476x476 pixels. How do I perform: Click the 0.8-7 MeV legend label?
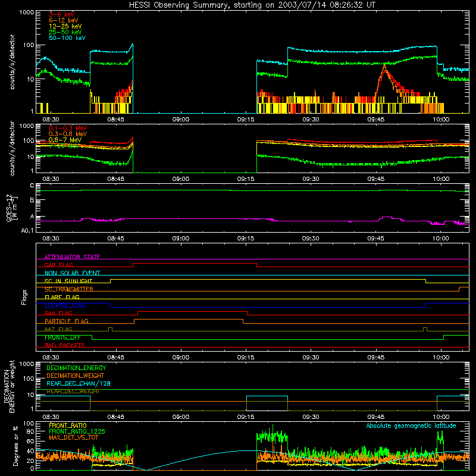pos(65,140)
